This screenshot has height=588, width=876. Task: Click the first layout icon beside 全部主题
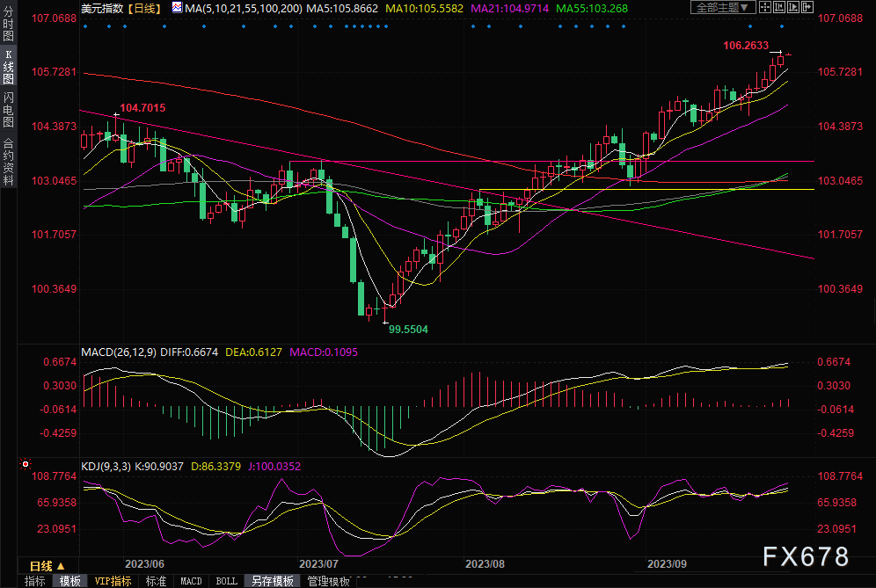coord(767,7)
